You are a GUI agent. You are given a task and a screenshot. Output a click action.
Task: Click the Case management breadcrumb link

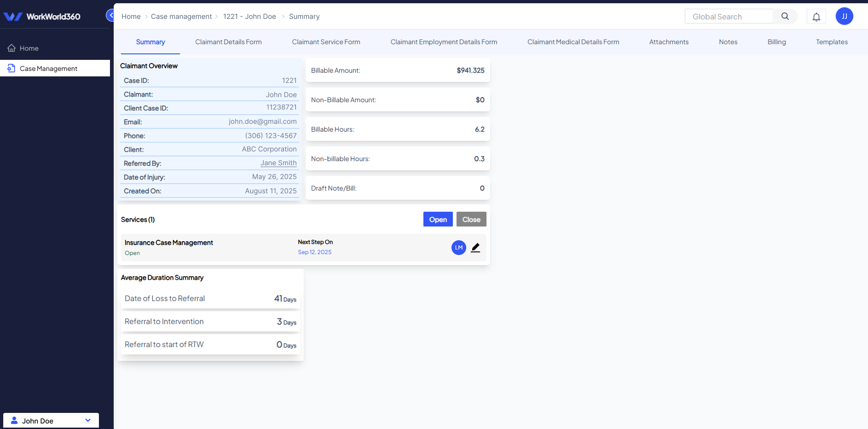[x=181, y=17]
